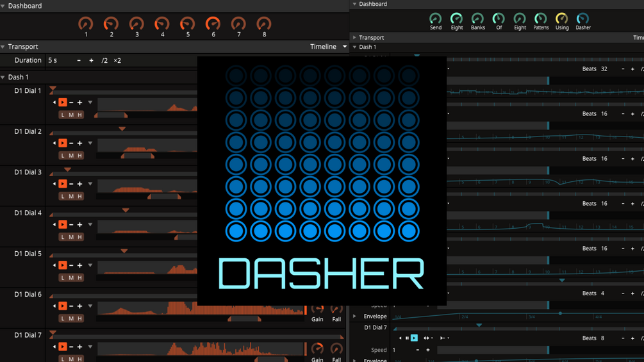Click D1 Dial 4 playhead marker
The height and width of the screenshot is (362, 644).
(x=126, y=210)
